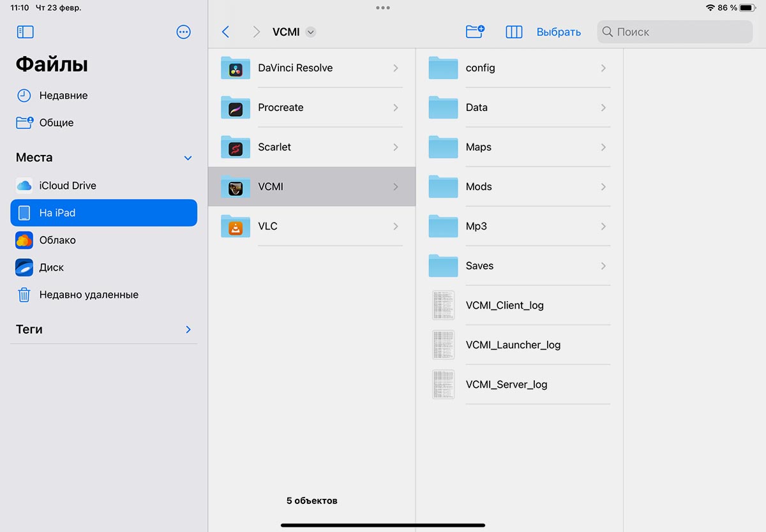Tap the Выбрать button

pos(559,32)
